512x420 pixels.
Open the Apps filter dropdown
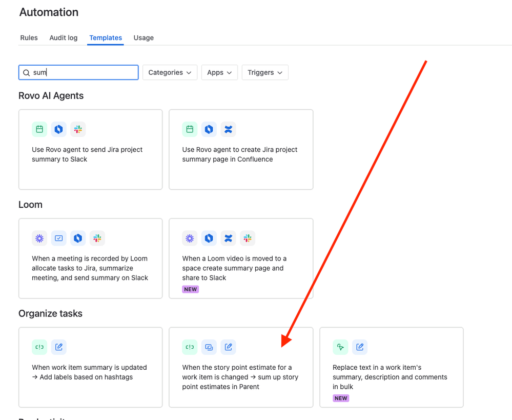[x=219, y=72]
